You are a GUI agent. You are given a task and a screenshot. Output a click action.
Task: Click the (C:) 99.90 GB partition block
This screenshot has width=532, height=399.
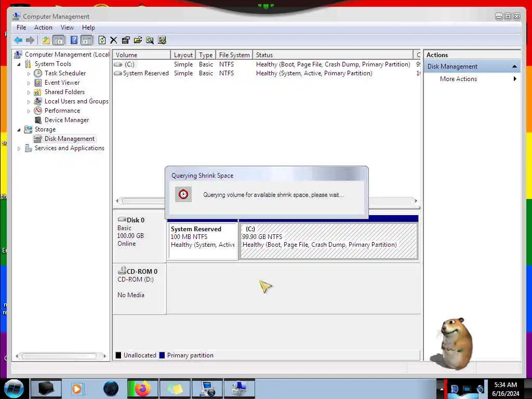coord(329,241)
